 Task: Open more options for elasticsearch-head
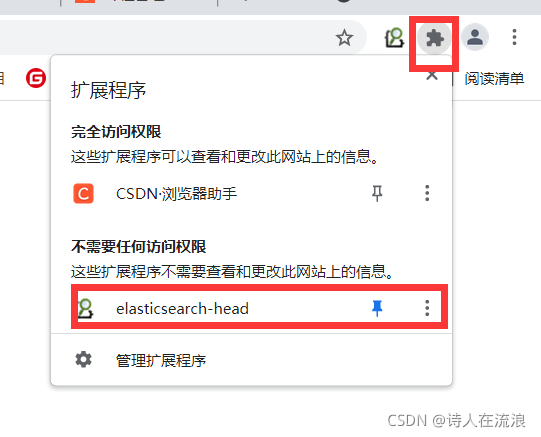coord(427,308)
